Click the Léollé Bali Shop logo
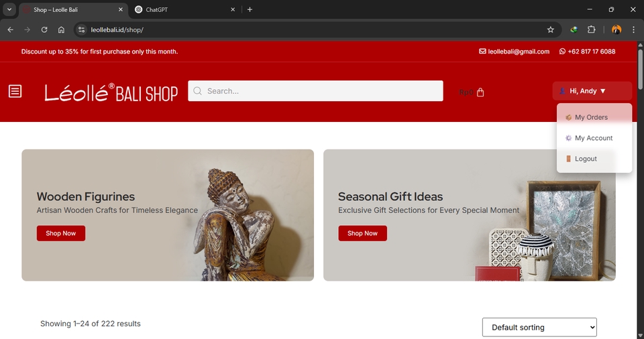Viewport: 644px width, 339px height. (x=111, y=92)
